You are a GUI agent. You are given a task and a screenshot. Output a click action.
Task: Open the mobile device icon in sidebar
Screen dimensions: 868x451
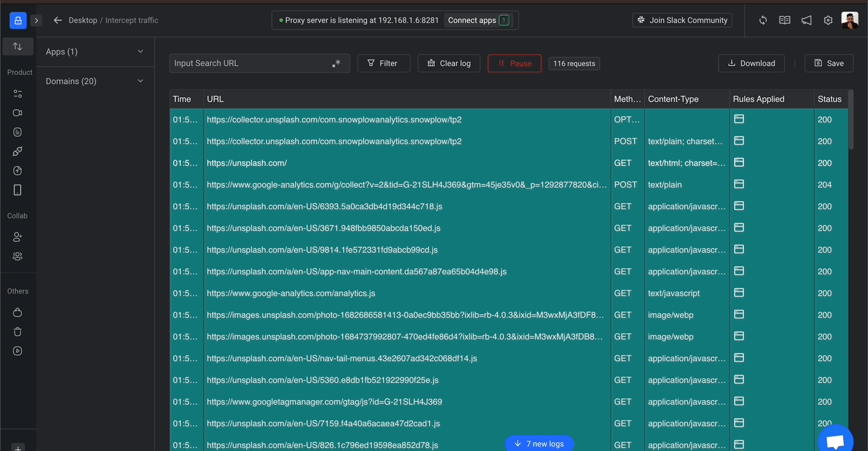coord(17,190)
